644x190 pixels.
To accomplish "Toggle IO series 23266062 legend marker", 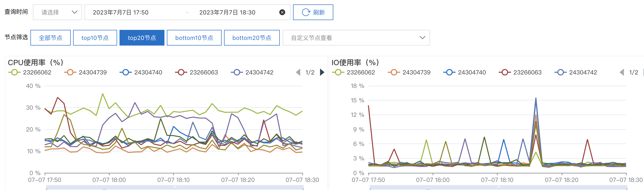I will pos(338,72).
